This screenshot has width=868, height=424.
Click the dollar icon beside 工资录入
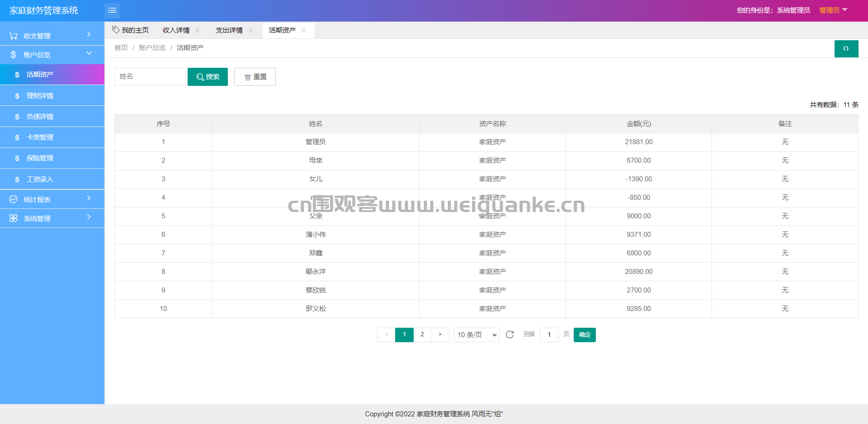click(17, 179)
